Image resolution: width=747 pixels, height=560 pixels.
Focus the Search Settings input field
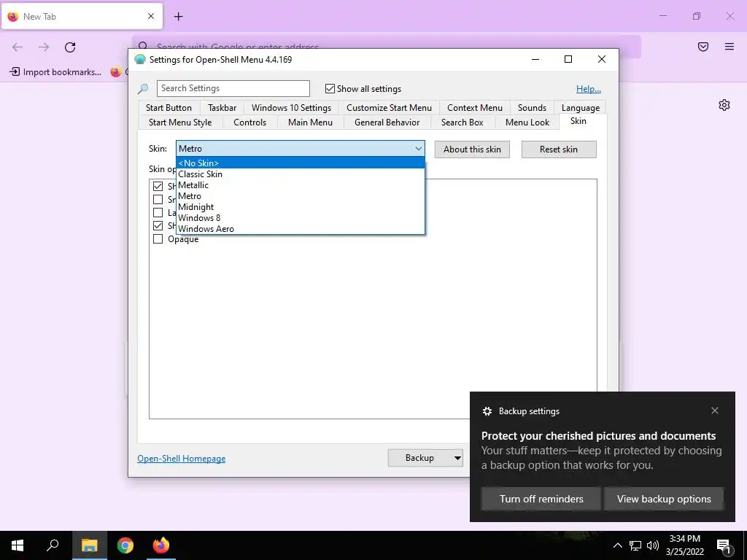point(233,88)
